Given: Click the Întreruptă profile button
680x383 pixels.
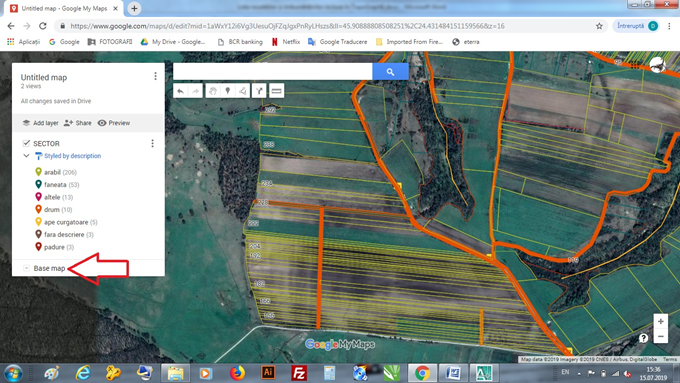Looking at the screenshot, I should click(x=638, y=26).
